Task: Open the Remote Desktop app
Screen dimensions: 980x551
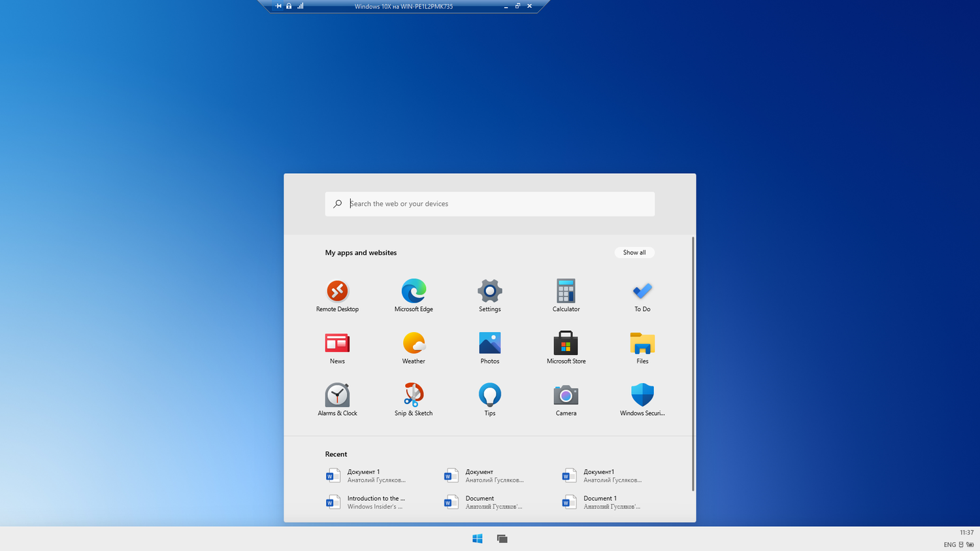Action: click(337, 295)
